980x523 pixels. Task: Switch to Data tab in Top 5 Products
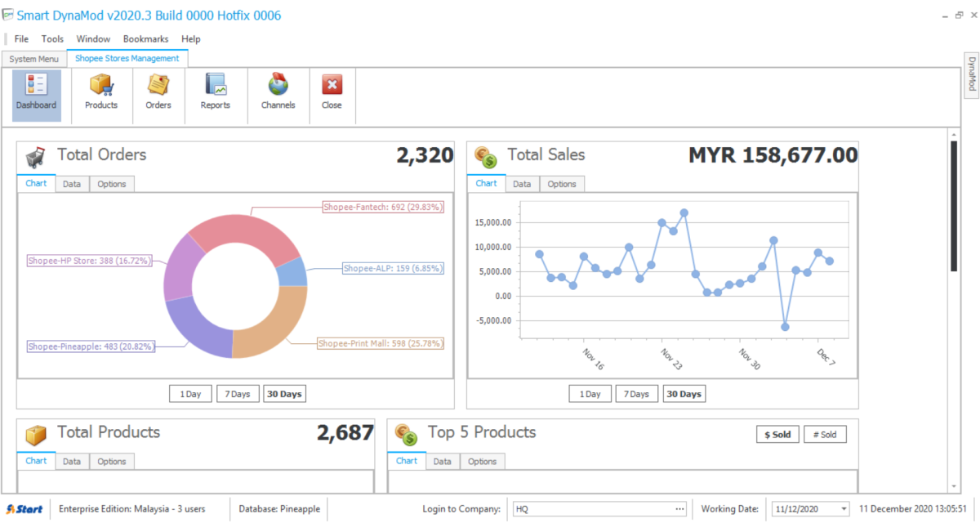point(443,461)
